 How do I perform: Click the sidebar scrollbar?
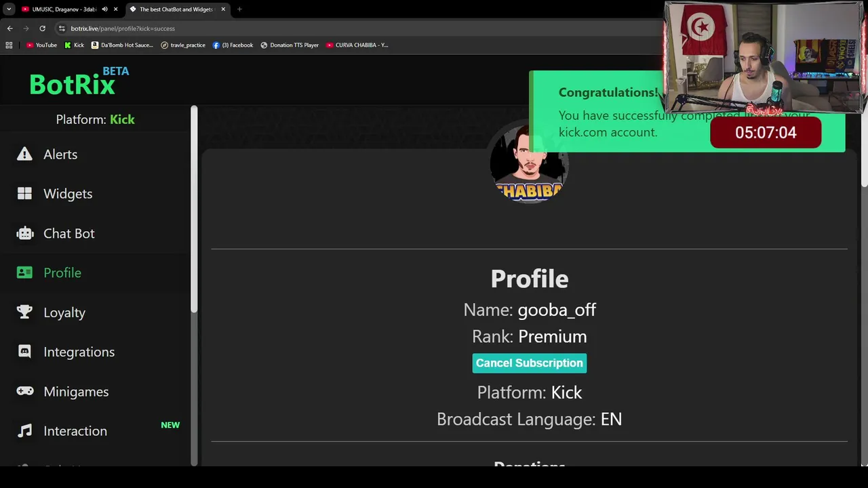coord(194,210)
